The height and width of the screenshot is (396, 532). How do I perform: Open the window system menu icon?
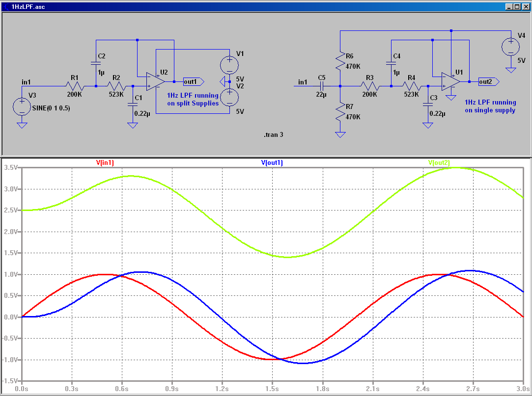click(6, 6)
